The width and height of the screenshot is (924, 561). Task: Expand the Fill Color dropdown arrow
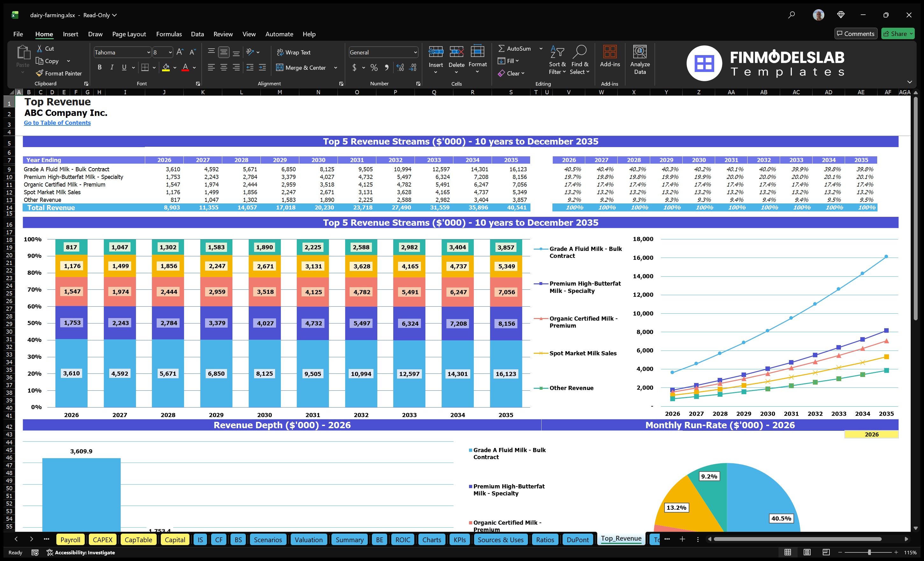pos(174,68)
